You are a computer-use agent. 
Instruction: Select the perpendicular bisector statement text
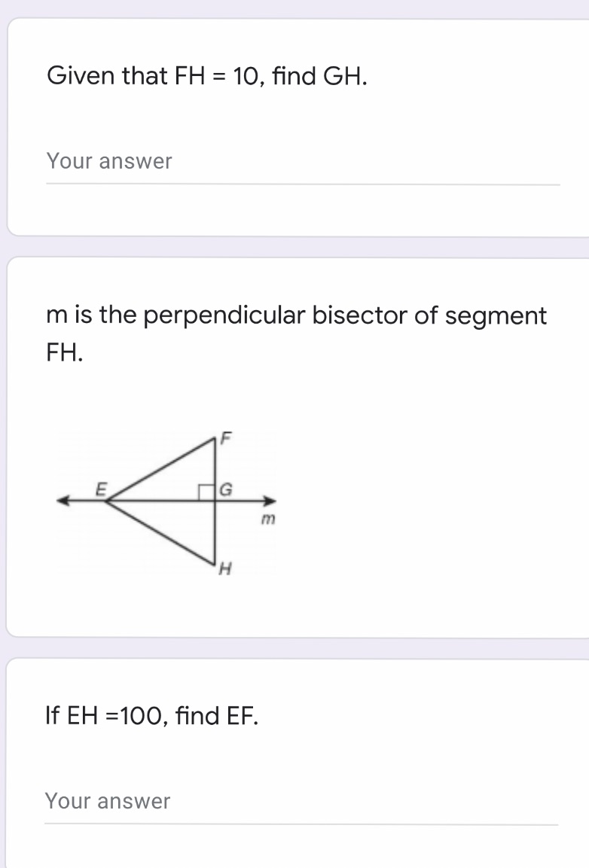pos(297,331)
